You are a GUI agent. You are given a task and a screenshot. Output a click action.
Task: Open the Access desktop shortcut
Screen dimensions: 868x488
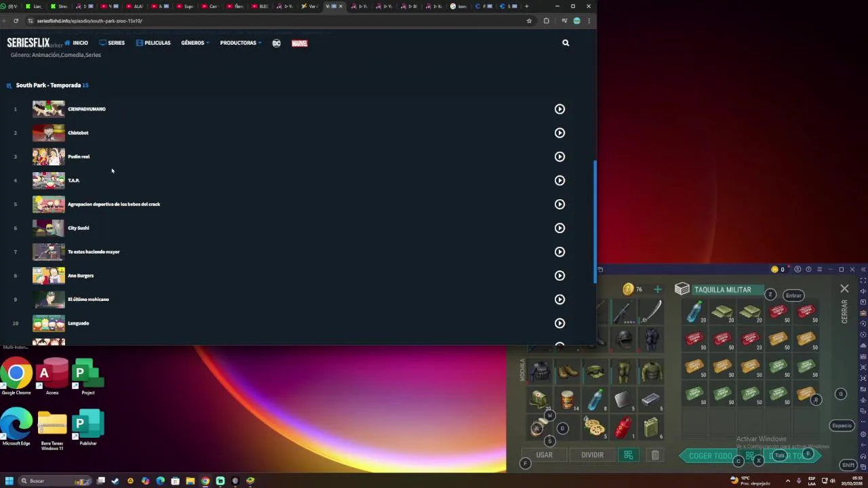click(52, 377)
